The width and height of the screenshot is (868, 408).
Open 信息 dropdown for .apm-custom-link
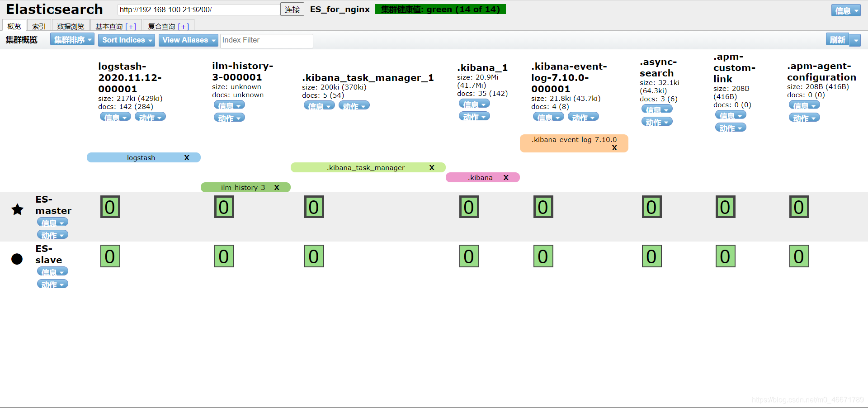pyautogui.click(x=731, y=115)
